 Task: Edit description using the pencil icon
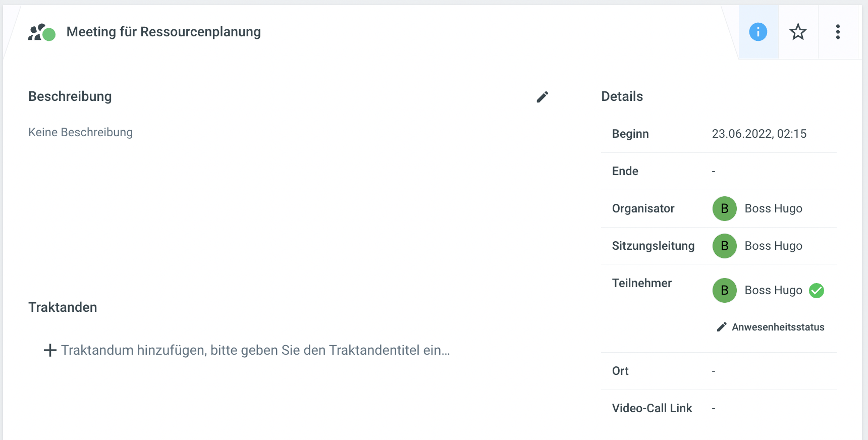click(542, 97)
